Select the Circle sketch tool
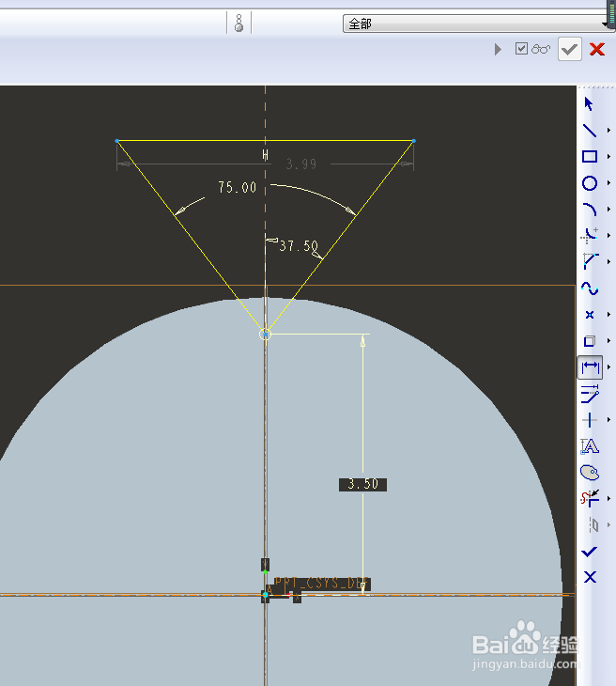The image size is (616, 686). click(590, 183)
